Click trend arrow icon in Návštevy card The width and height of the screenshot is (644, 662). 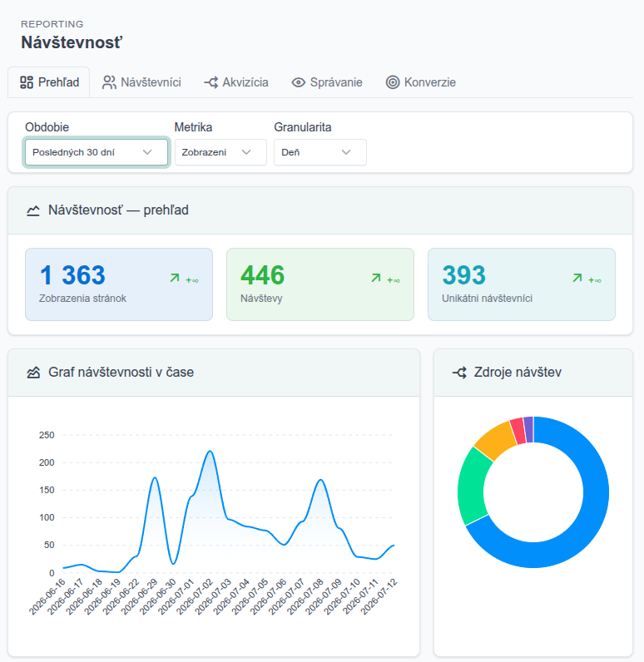[376, 278]
